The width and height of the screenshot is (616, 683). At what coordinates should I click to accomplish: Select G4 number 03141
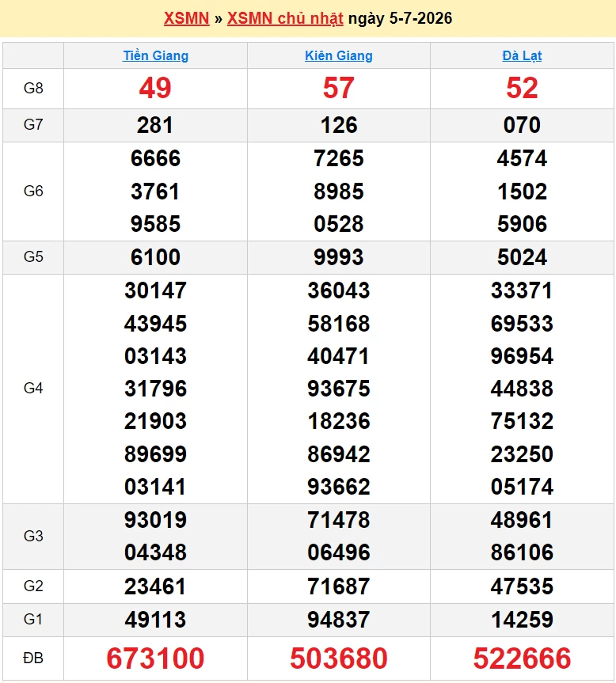(x=155, y=487)
